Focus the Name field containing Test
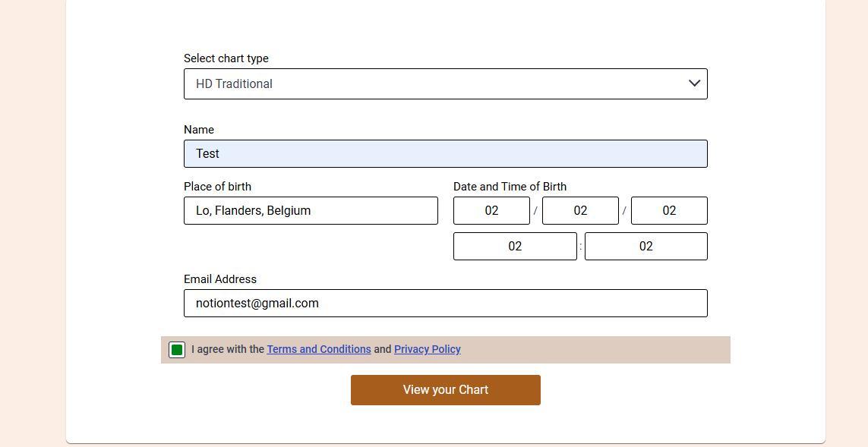This screenshot has width=868, height=447. click(445, 154)
